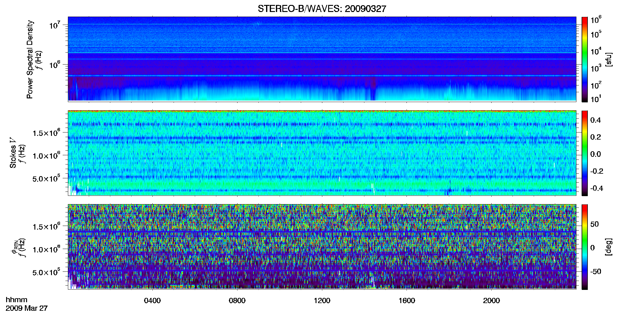The width and height of the screenshot is (644, 332).
Task: Click the Stokes V spectrogram panel
Action: coord(322,153)
